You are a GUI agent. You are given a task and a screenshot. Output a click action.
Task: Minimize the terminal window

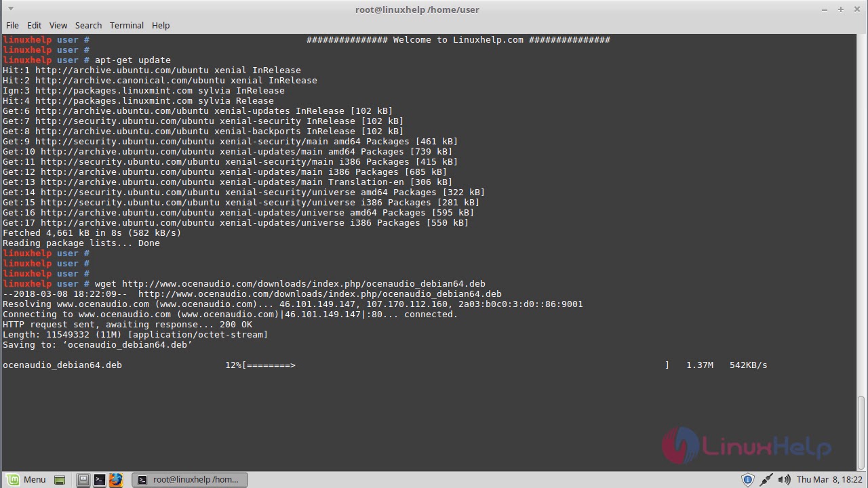pyautogui.click(x=825, y=9)
